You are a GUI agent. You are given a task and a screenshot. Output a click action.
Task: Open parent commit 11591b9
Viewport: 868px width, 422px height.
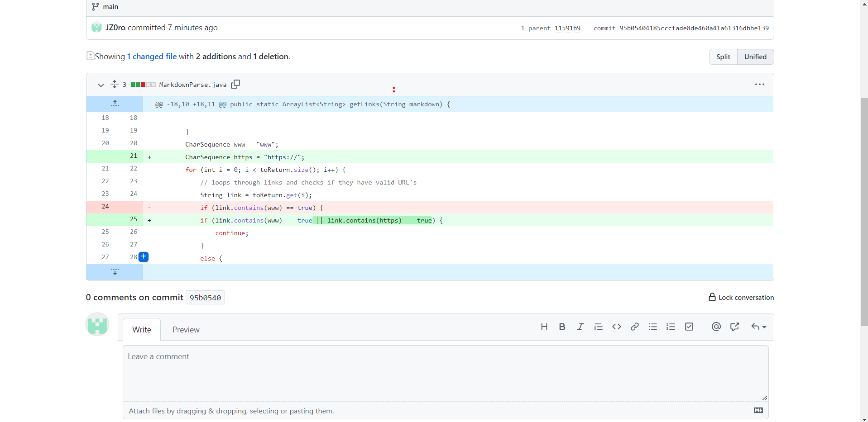[567, 28]
